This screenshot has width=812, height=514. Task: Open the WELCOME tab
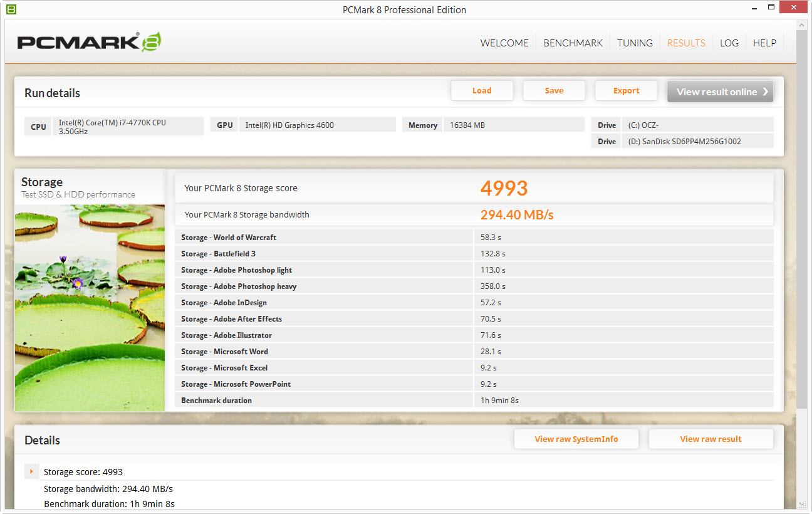tap(504, 43)
